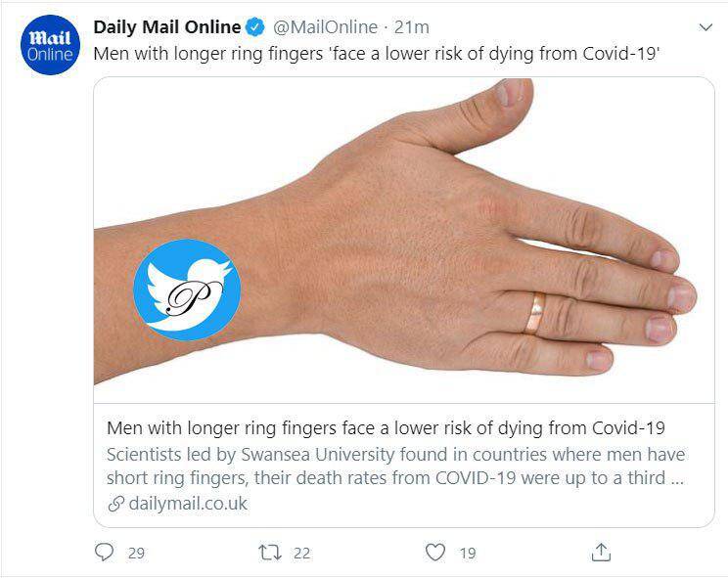Viewport: 728px width, 578px height.
Task: Click the 21m timestamp
Action: [x=411, y=27]
